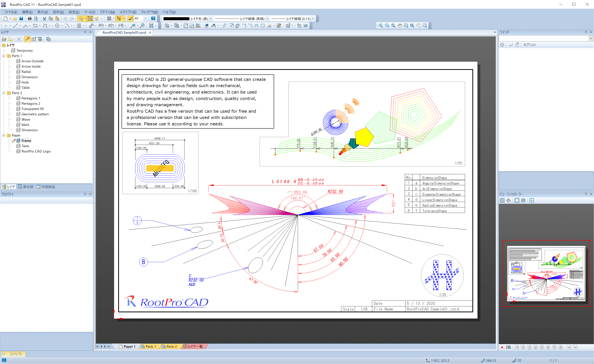Collapse the Parts 1 layer group
The width and height of the screenshot is (594, 364).
pyautogui.click(x=4, y=56)
